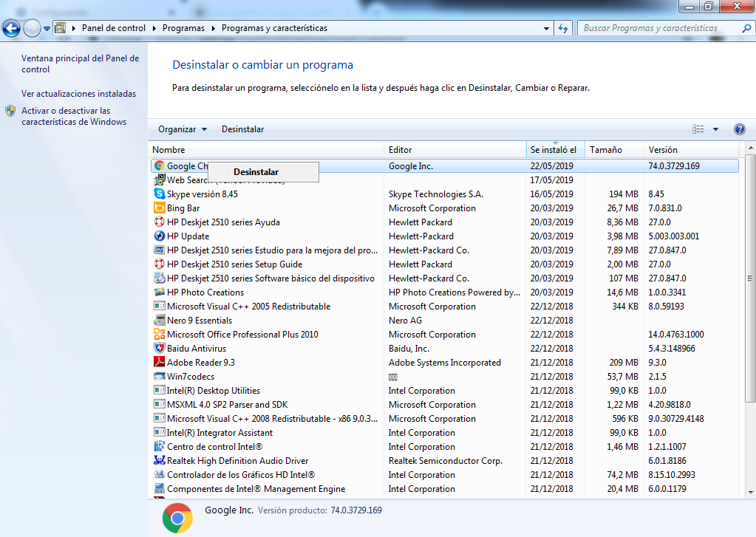Click HP Deskjet 2510 Setup Guide icon
This screenshot has height=537, width=756.
coord(159,264)
